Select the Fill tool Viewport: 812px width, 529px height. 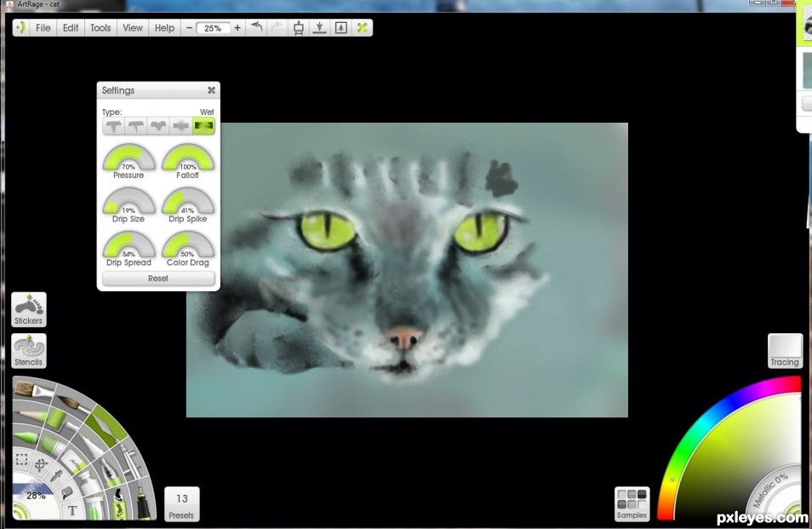pyautogui.click(x=66, y=492)
